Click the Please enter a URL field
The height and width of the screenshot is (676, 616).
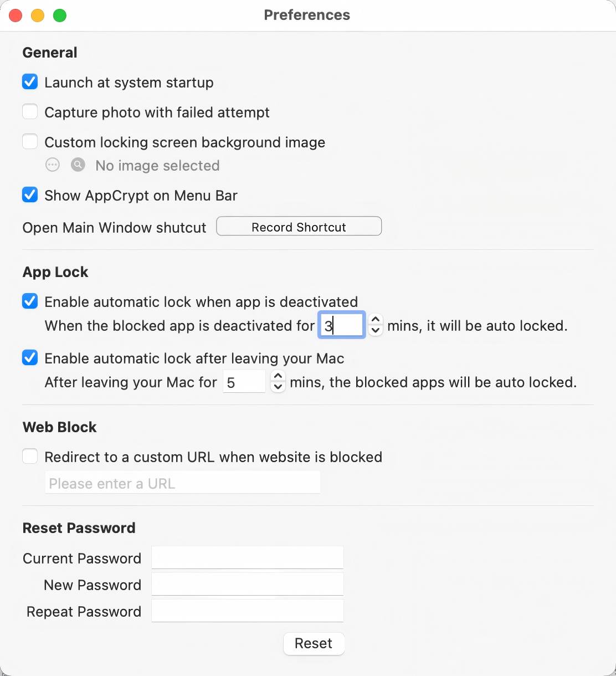pyautogui.click(x=182, y=483)
